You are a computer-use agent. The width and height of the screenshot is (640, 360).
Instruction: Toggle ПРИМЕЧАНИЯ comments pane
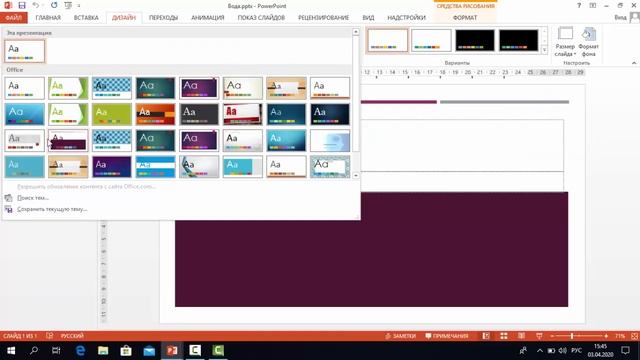pyautogui.click(x=447, y=336)
